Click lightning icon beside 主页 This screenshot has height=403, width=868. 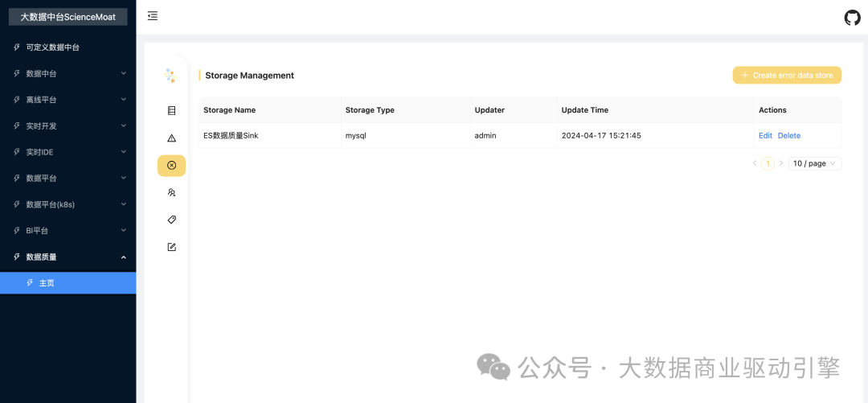coord(30,282)
